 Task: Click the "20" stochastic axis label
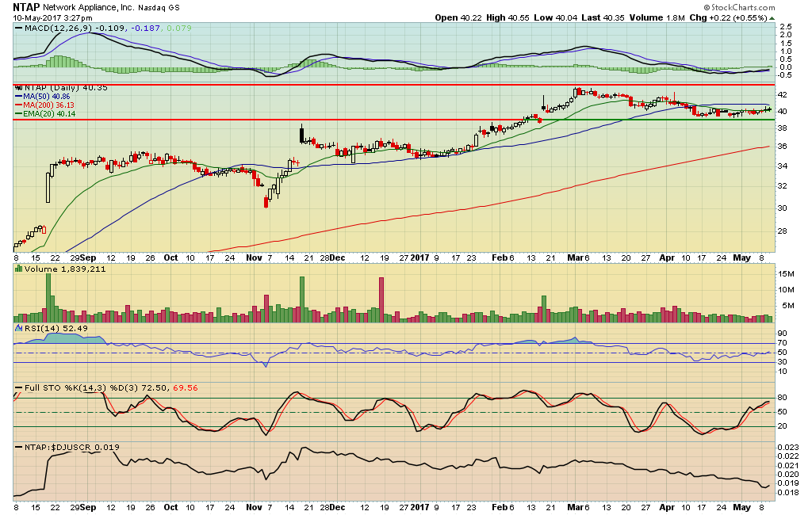coord(783,426)
